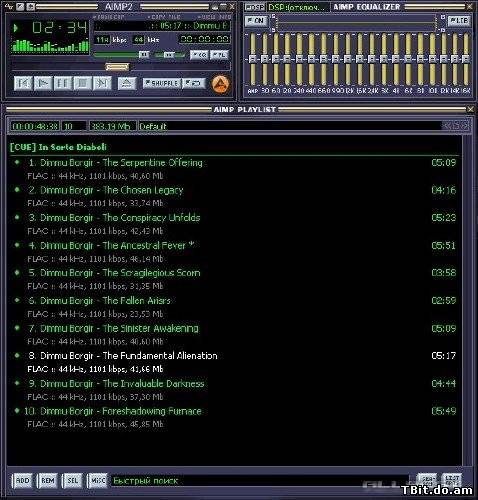Open the DSP manager button

click(x=255, y=7)
